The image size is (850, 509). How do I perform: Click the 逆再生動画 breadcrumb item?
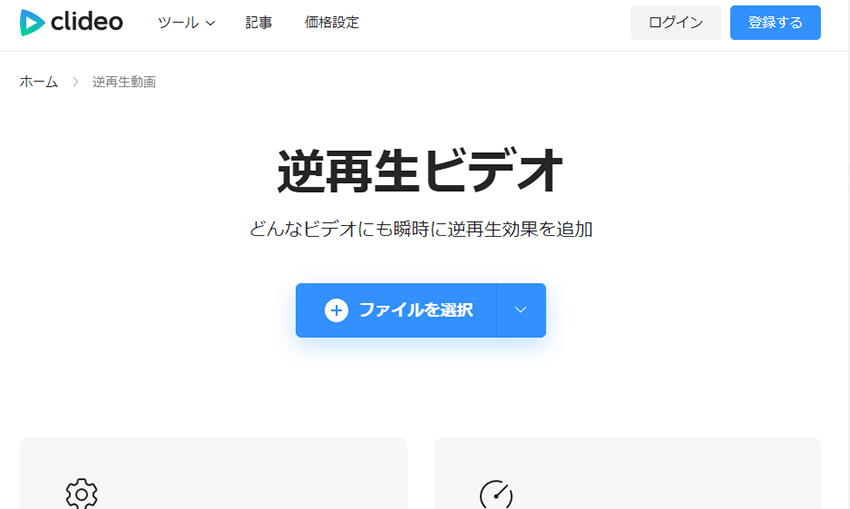tap(124, 82)
